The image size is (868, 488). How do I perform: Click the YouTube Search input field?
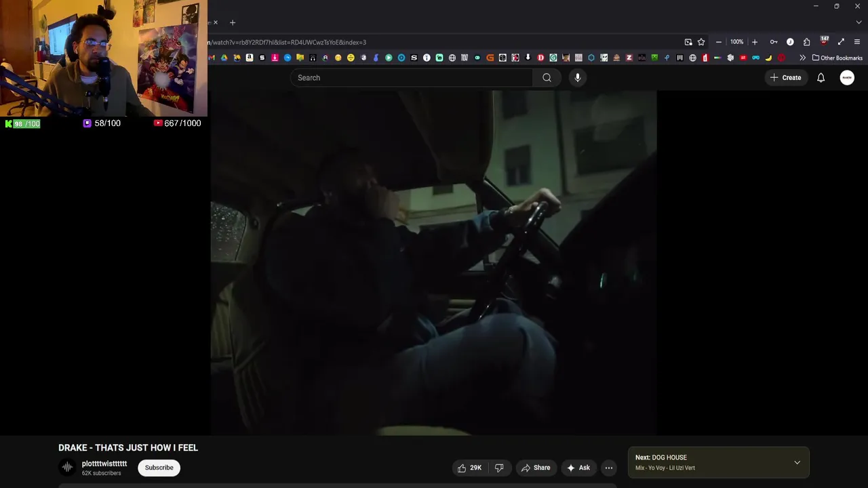pyautogui.click(x=412, y=77)
